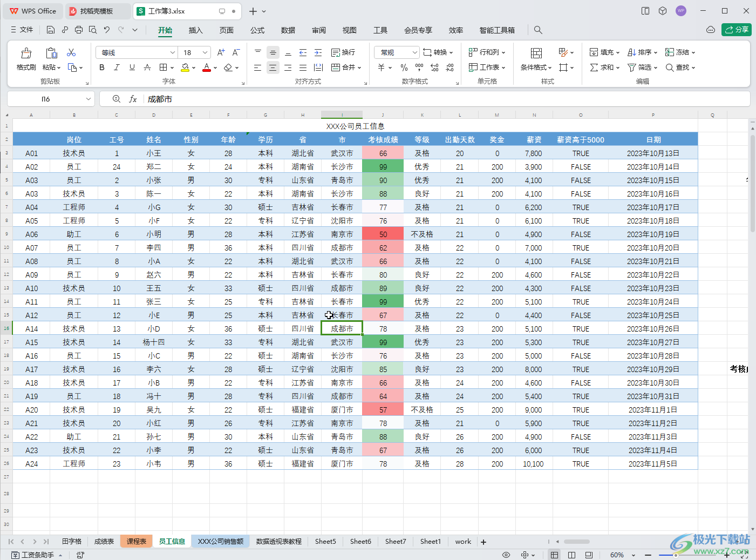Viewport: 756px width, 560px height.
Task: Open the File (文件) menu
Action: (x=22, y=30)
